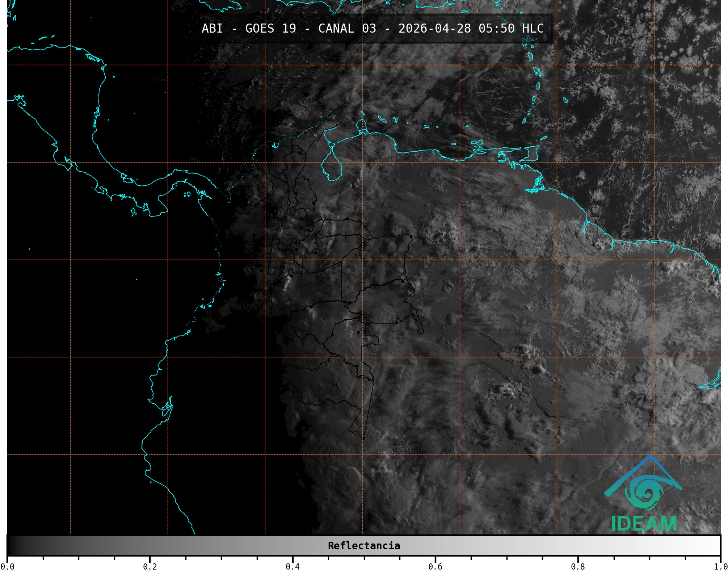The height and width of the screenshot is (571, 728).
Task: Click the Reflectancia colorbar label
Action: [363, 546]
